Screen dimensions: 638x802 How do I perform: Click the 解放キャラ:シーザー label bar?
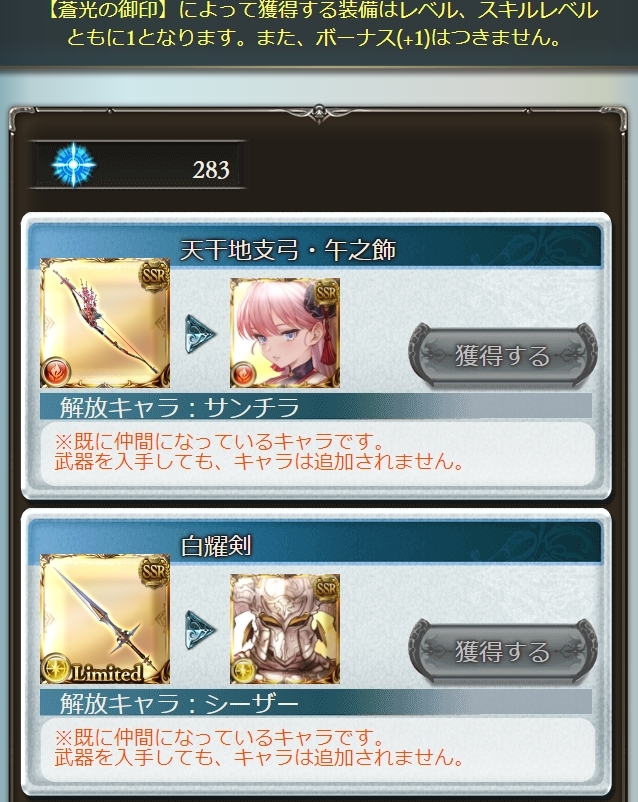pos(316,703)
